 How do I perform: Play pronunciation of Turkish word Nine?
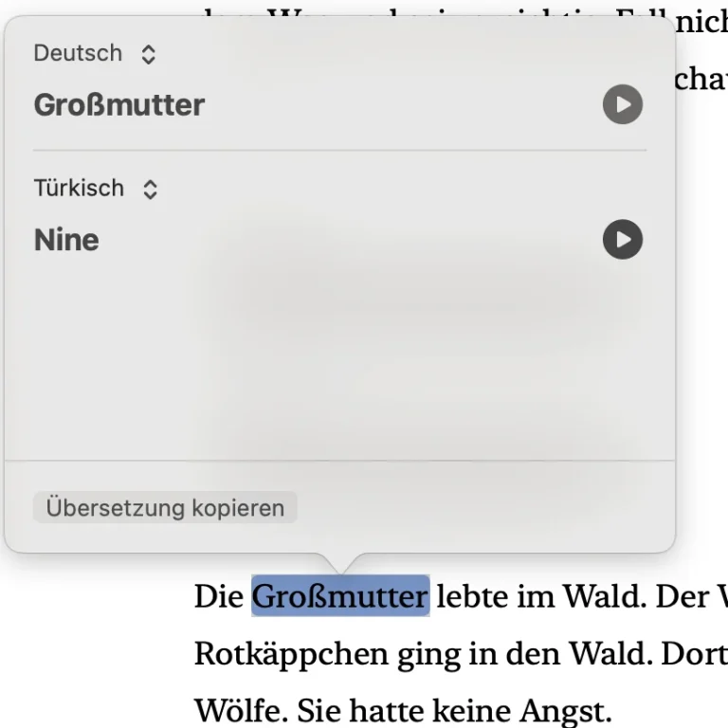pyautogui.click(x=622, y=239)
